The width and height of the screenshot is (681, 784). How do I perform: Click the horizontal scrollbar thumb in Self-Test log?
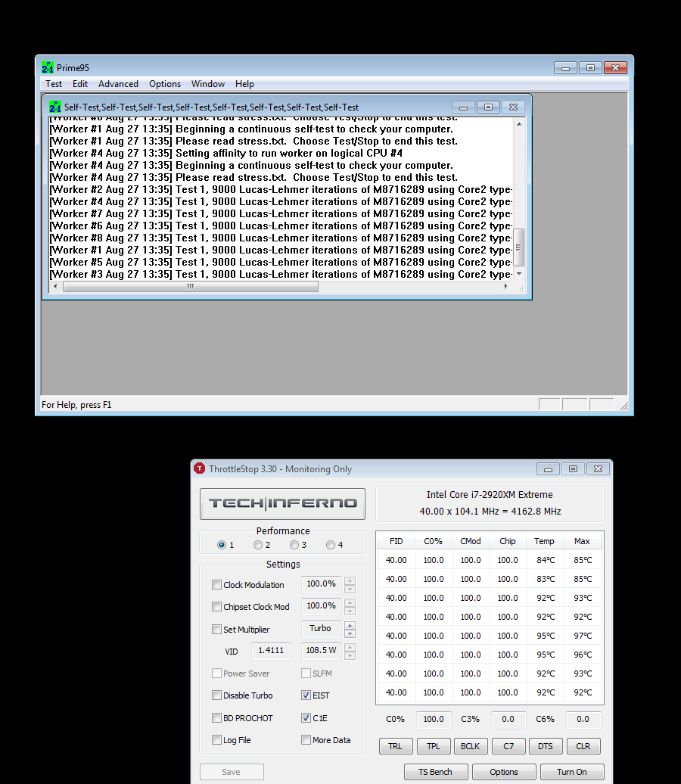click(191, 287)
